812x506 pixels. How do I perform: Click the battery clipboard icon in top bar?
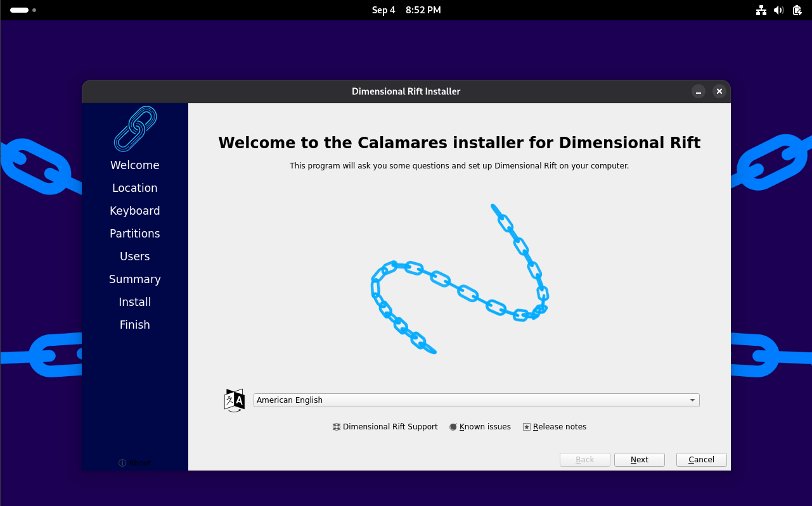[797, 10]
